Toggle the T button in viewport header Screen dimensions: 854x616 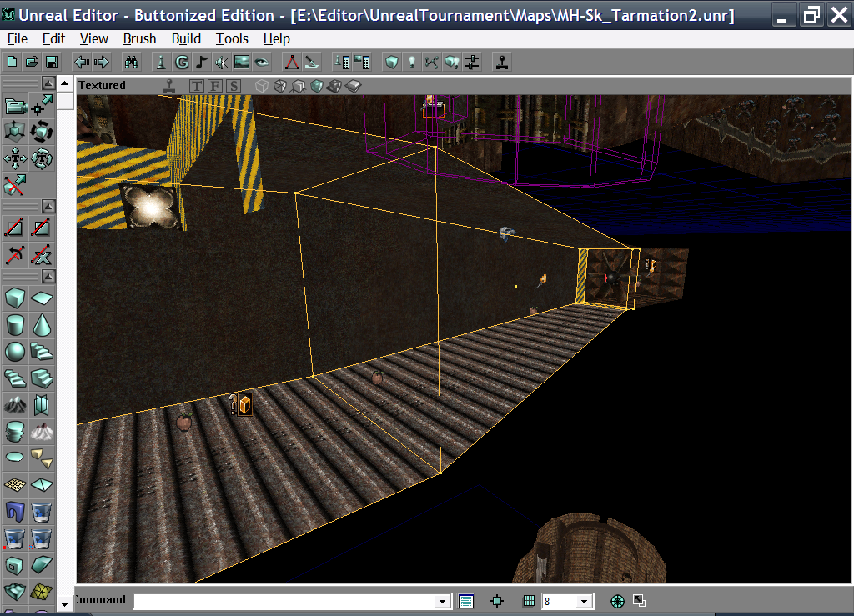(x=197, y=85)
